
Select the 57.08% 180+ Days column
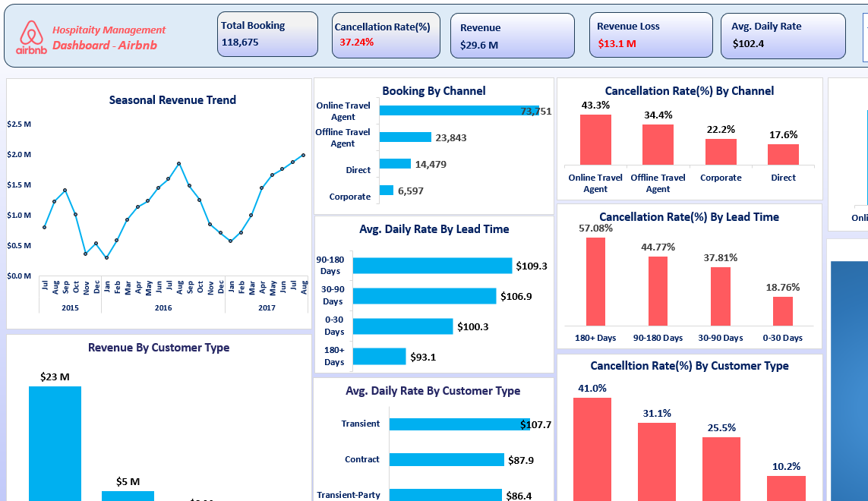coord(595,282)
